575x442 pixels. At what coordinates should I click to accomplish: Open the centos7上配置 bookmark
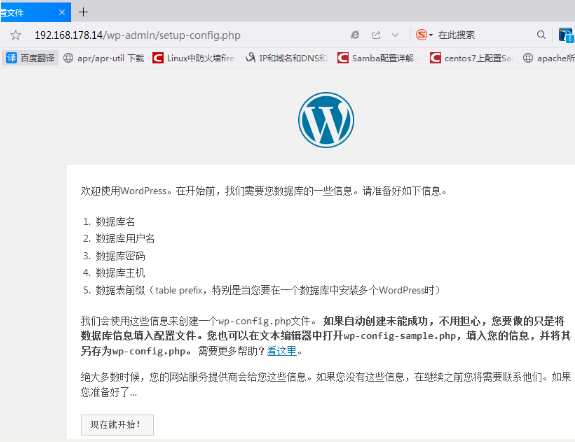[x=471, y=58]
